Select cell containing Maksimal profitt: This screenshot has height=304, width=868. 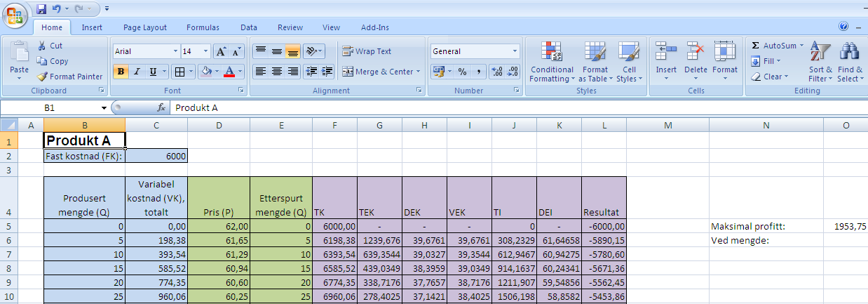pyautogui.click(x=766, y=226)
